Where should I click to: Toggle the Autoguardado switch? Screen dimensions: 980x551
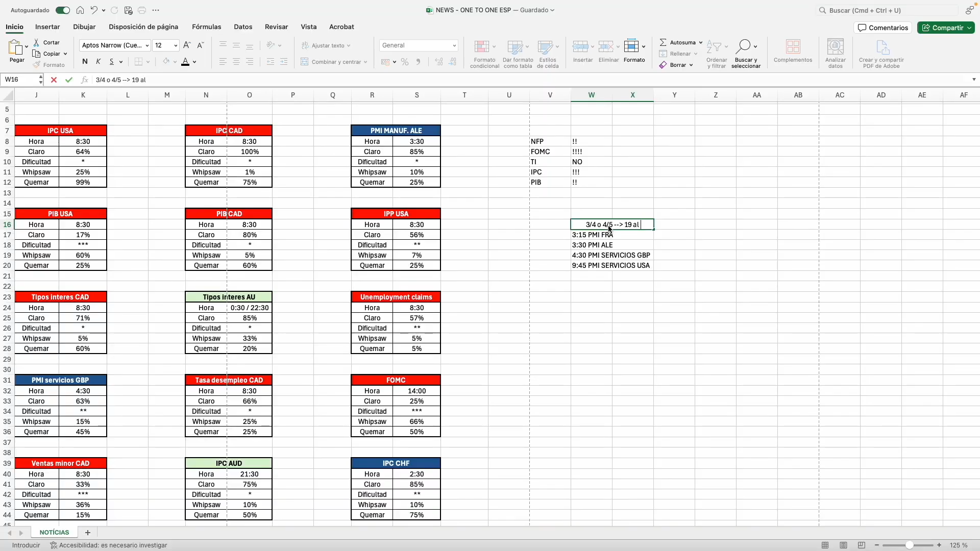point(63,10)
